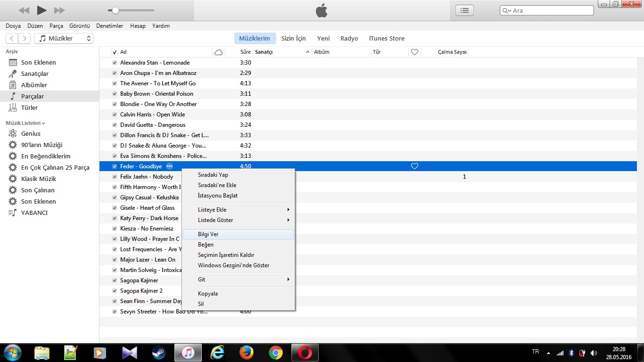Open the Denetimler menu
644x362 pixels.
coord(109,26)
